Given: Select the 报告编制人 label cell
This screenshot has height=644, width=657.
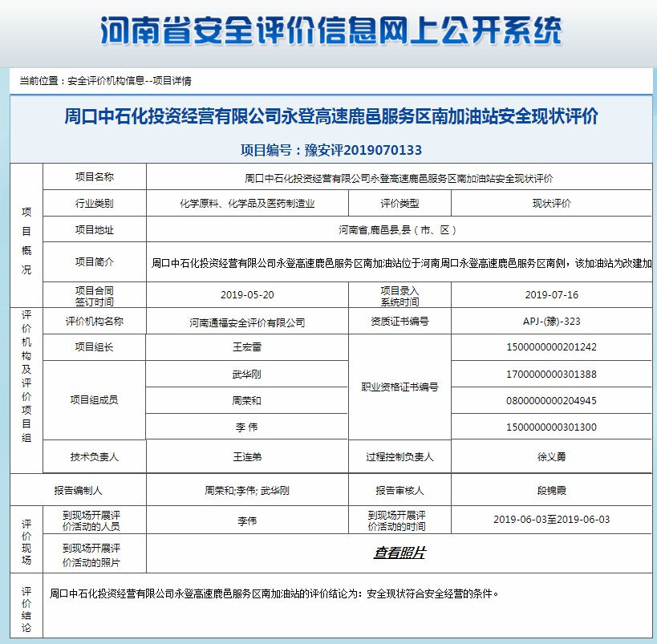Looking at the screenshot, I should click(78, 490).
